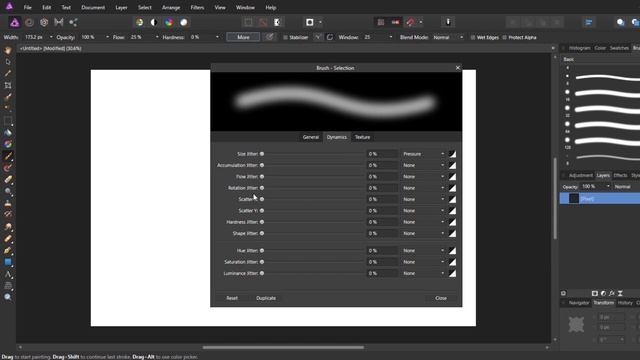
Task: Select the Rectangle shape tool
Action: (8, 262)
